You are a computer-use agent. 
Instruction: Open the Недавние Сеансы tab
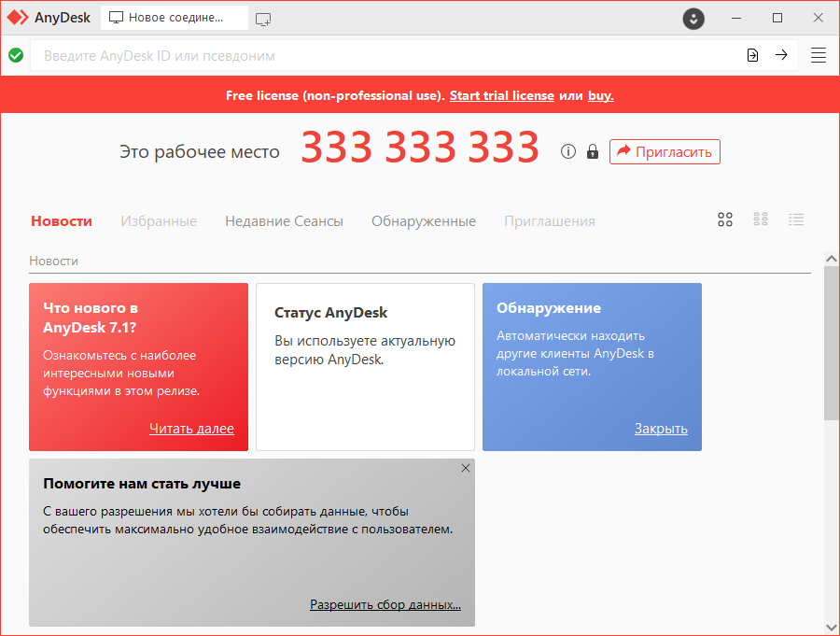(284, 220)
